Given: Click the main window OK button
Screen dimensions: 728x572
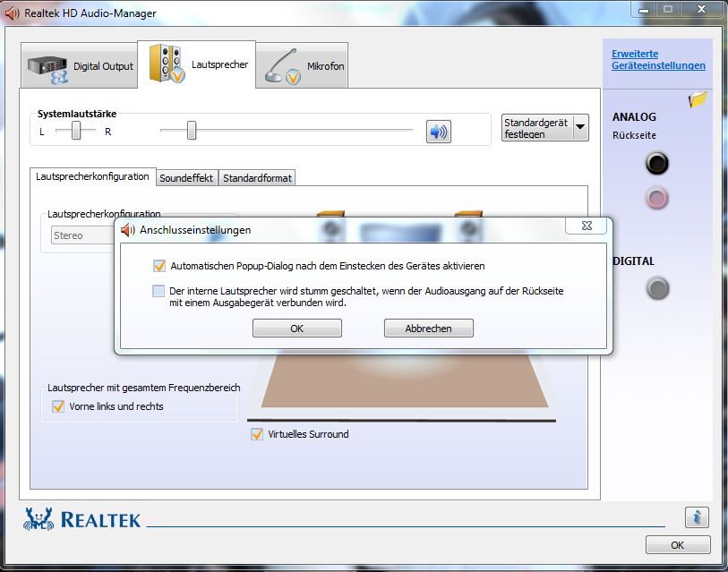Looking at the screenshot, I should [678, 545].
